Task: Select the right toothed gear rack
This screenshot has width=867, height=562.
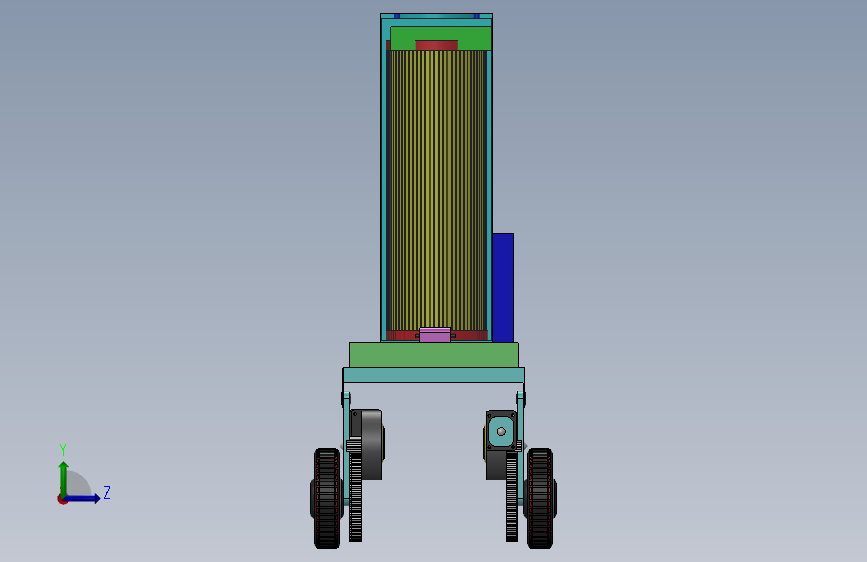Action: [512, 495]
